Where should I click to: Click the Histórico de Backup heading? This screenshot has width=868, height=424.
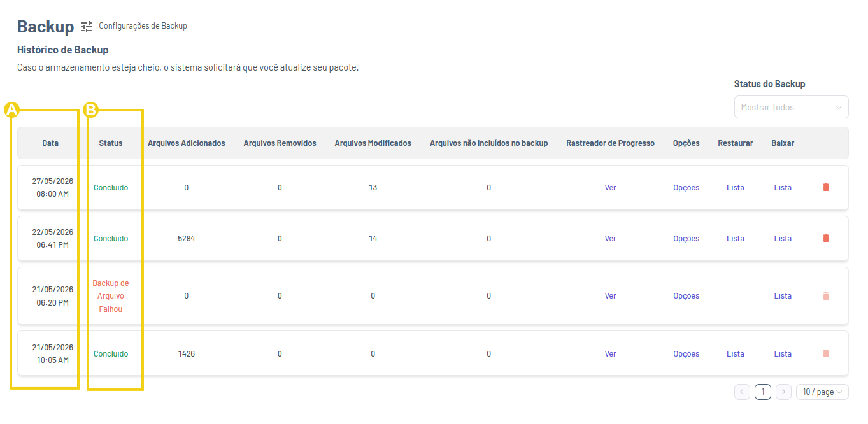coord(63,50)
